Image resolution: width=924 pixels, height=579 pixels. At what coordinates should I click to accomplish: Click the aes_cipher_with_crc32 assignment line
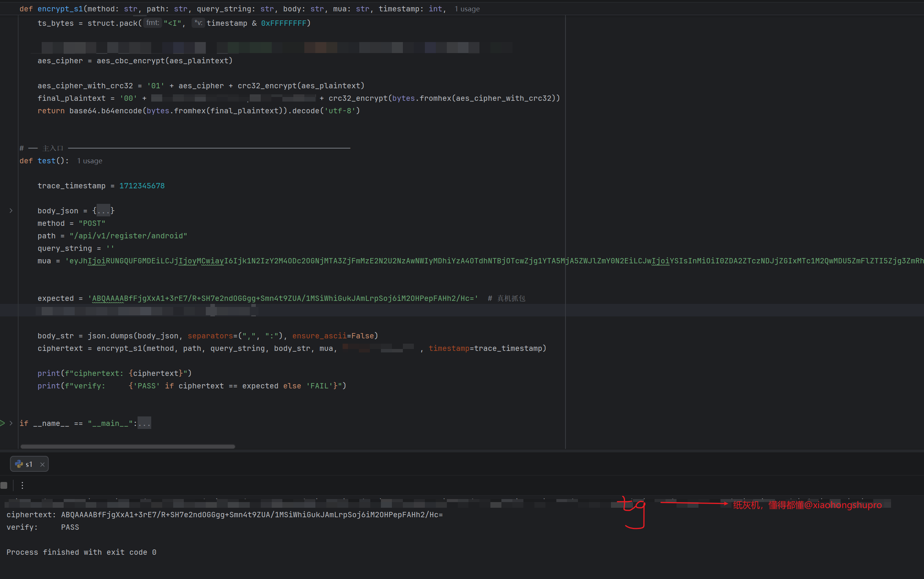(x=201, y=86)
